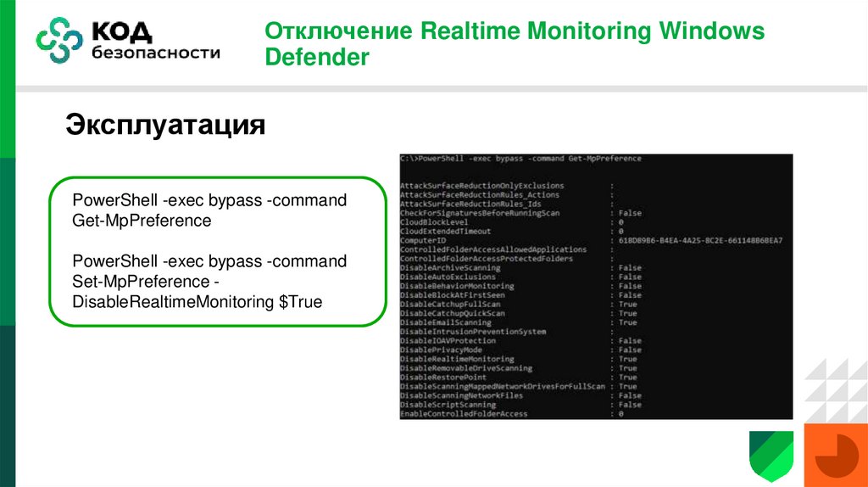
Task: Click the terminal command line Get-MpPreference
Action: tap(521, 159)
